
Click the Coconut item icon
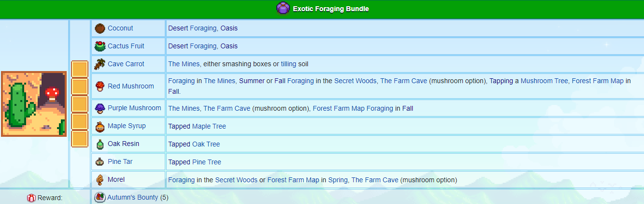point(100,28)
